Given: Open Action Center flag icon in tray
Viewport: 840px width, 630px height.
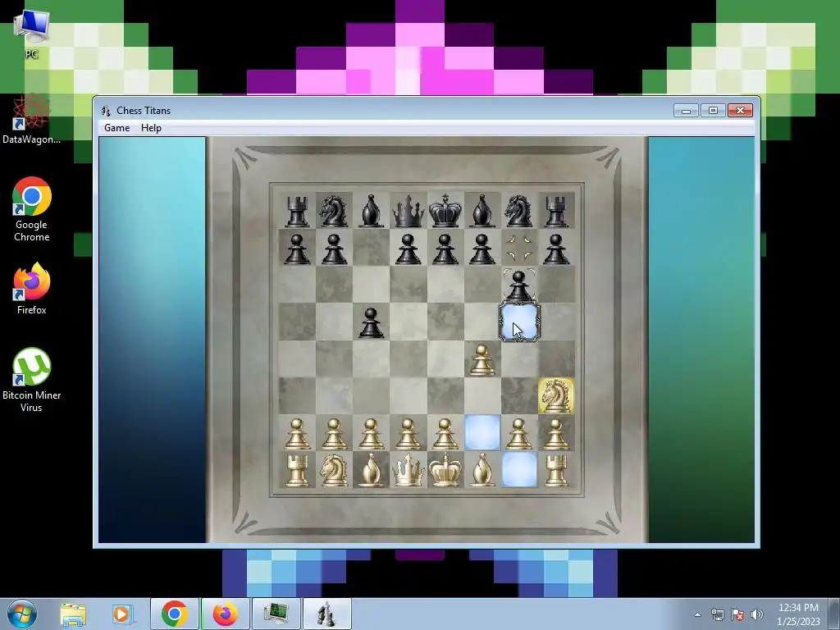Looking at the screenshot, I should (737, 614).
